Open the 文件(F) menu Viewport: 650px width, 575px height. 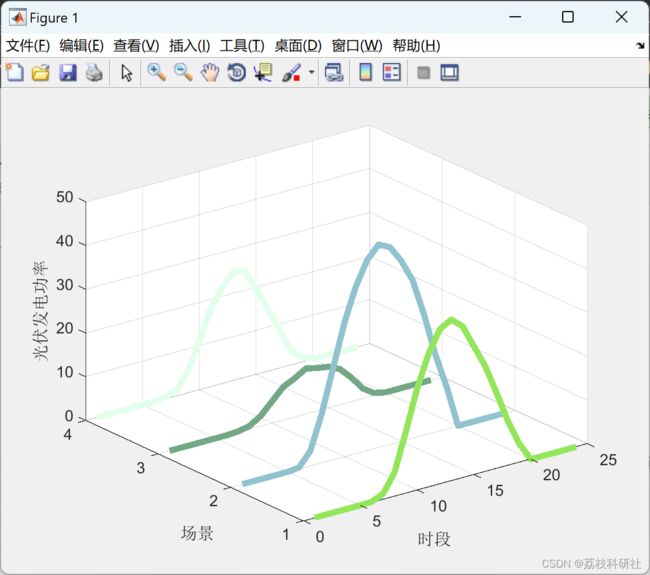pyautogui.click(x=28, y=46)
